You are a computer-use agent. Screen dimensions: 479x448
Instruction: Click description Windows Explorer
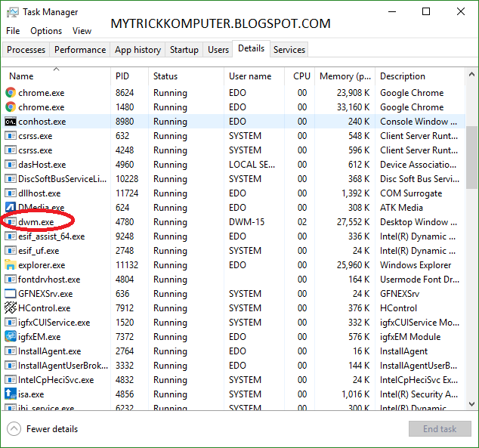416,265
